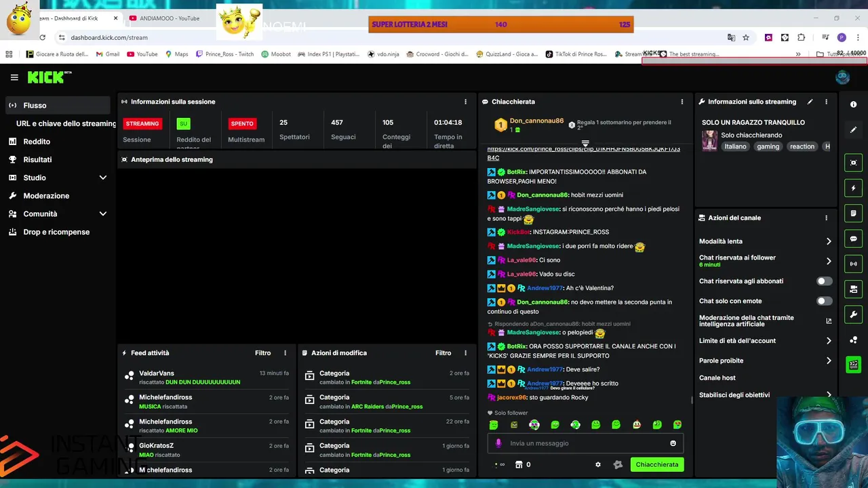Click the browser address bar URL
The width and height of the screenshot is (868, 488).
click(109, 37)
